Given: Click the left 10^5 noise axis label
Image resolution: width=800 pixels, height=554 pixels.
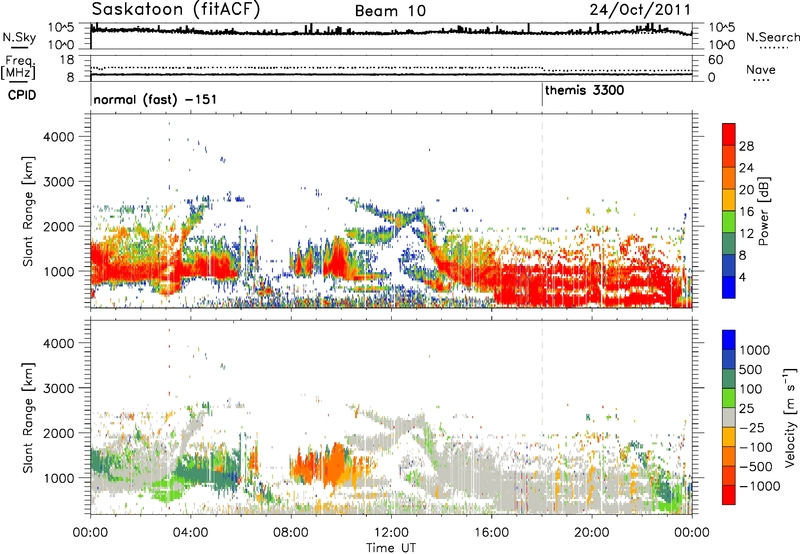Looking at the screenshot, I should coord(61,28).
